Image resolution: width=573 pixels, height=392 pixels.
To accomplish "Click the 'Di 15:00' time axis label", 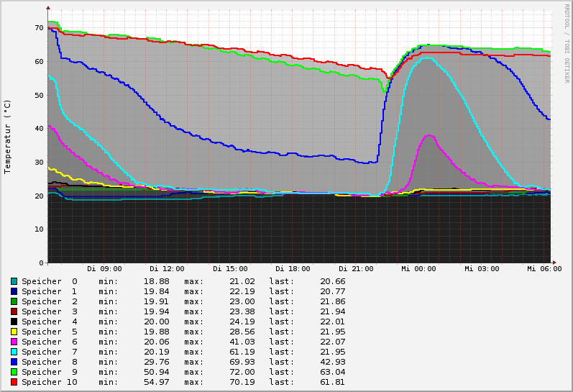I will 230,269.
